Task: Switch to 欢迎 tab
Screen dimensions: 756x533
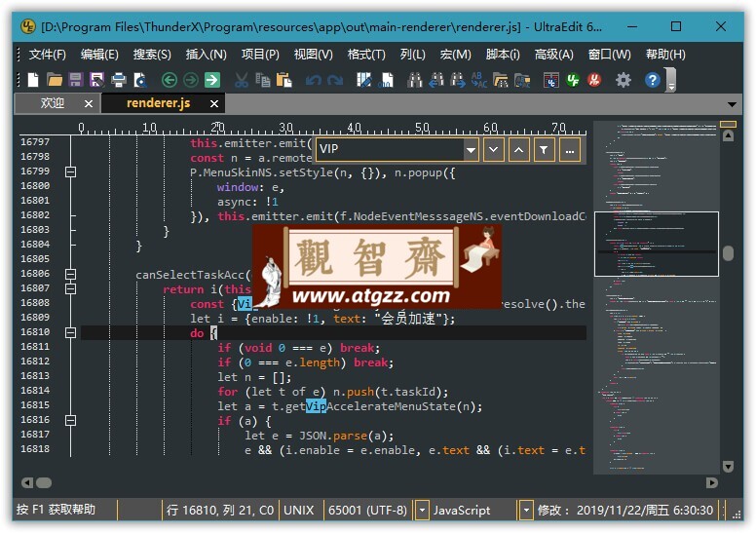Action: 52,102
